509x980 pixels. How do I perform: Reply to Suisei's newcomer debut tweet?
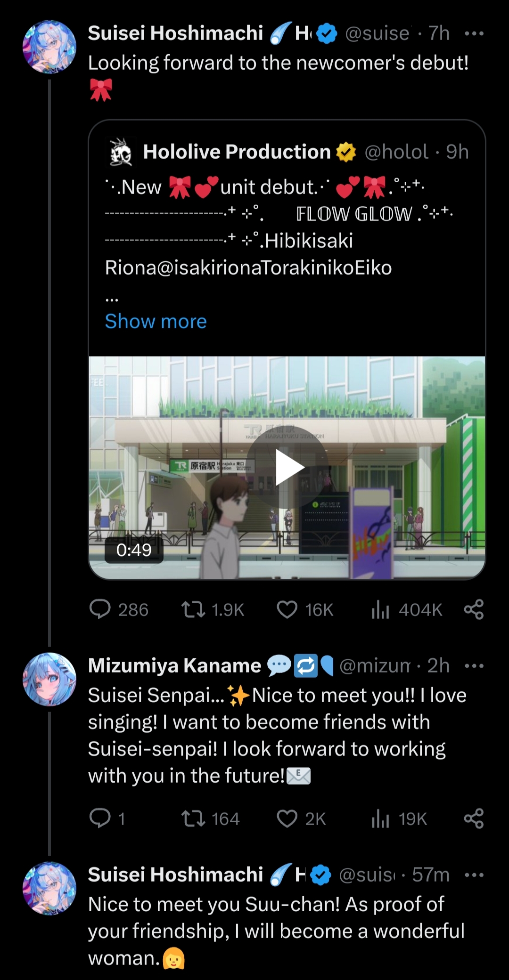click(100, 609)
